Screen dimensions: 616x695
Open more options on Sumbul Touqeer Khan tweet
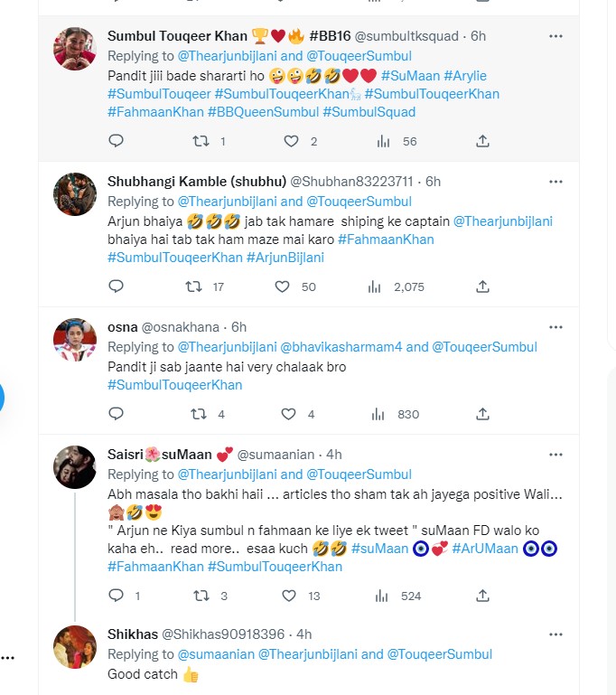(x=555, y=36)
